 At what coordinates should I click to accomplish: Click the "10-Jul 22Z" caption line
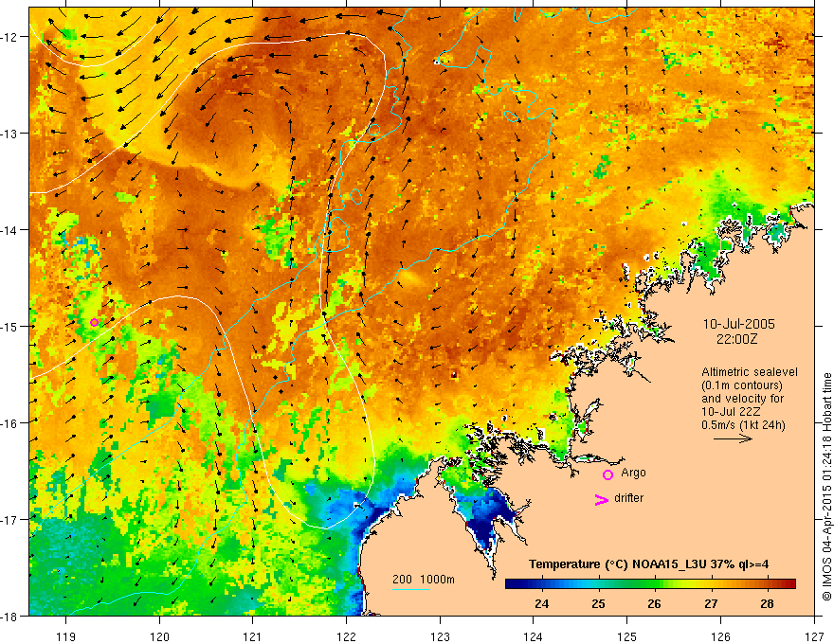click(731, 412)
